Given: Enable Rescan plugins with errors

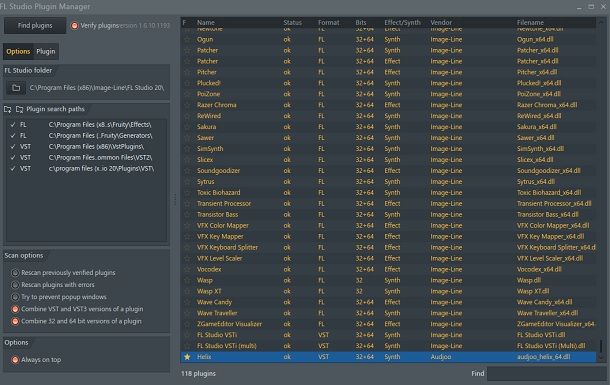Looking at the screenshot, I should coord(15,285).
